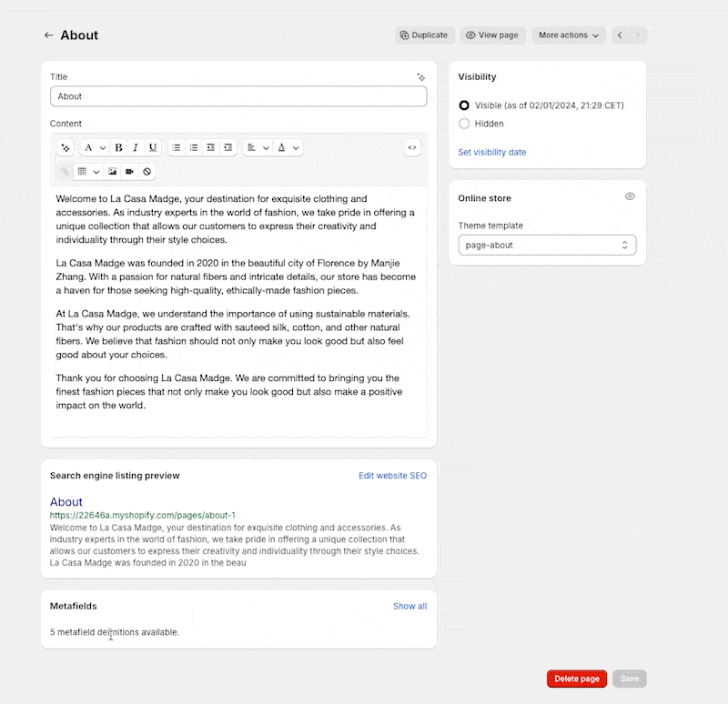
Task: Open the text color picker dropdown
Action: (x=288, y=147)
